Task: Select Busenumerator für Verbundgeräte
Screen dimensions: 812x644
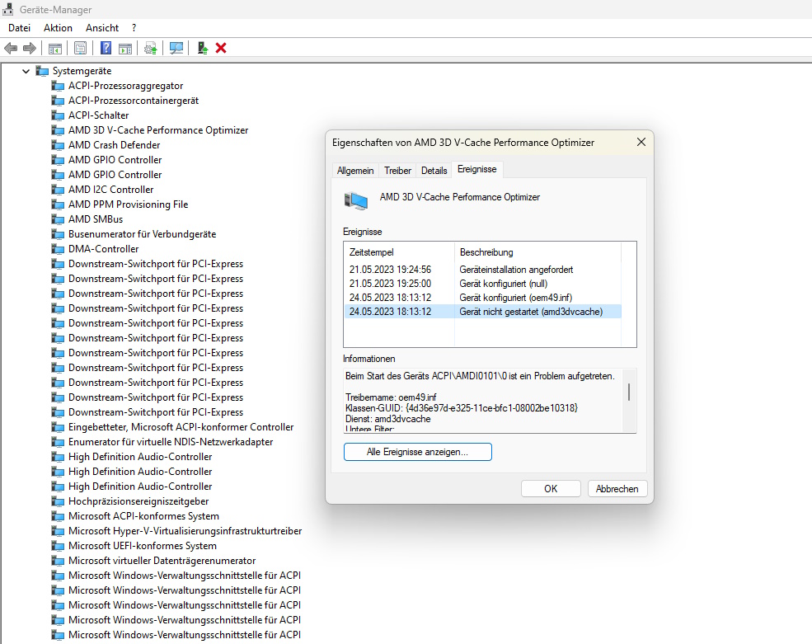Action: (143, 234)
